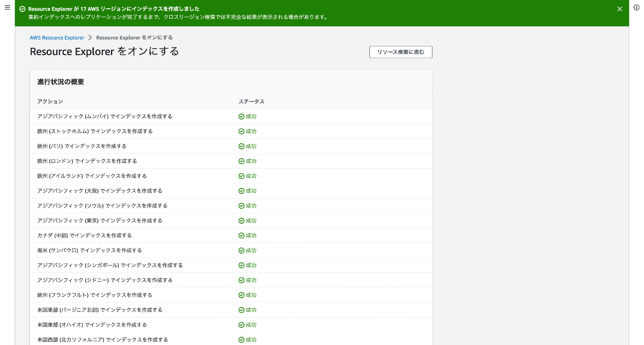Open the hamburger navigation menu
Screen dimensions: 644x345
coord(7,8)
